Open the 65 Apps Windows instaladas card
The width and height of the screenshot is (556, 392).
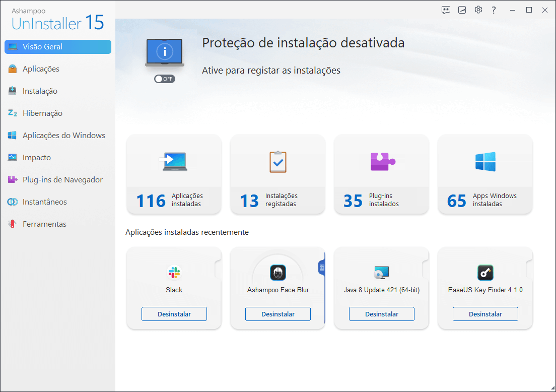click(x=485, y=174)
